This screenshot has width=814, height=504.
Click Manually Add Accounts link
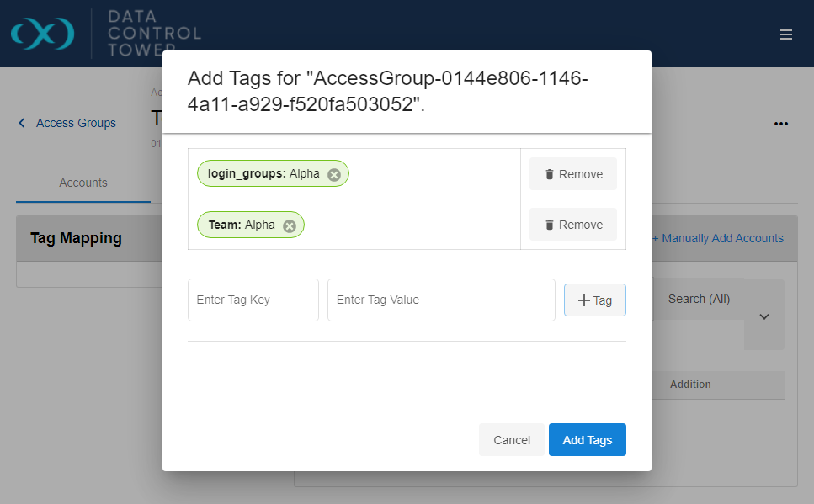[721, 238]
